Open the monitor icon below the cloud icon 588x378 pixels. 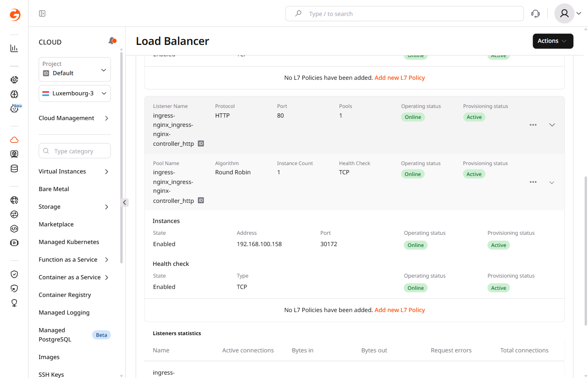(x=14, y=154)
